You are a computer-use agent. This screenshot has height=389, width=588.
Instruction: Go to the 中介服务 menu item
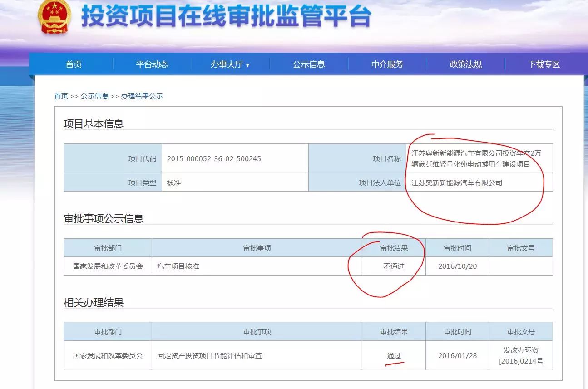[x=387, y=64]
